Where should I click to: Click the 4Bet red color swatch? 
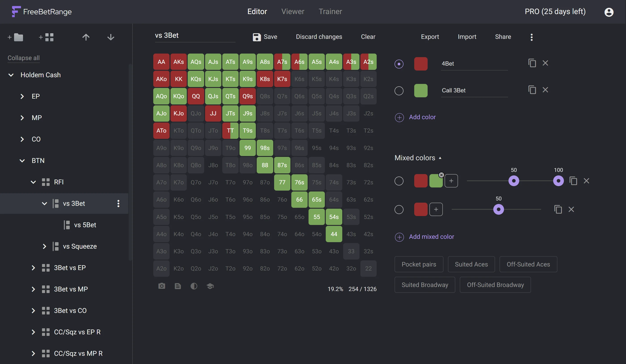coord(420,64)
